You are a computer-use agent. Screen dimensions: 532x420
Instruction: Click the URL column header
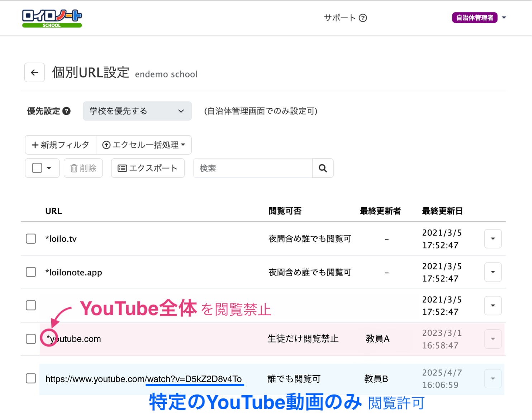tap(54, 211)
